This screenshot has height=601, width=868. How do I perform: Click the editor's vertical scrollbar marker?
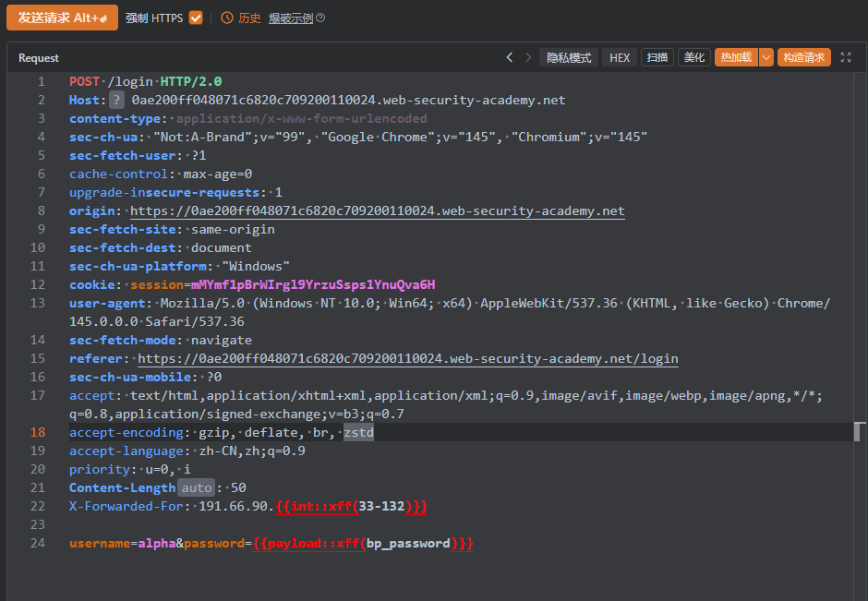pos(859,431)
